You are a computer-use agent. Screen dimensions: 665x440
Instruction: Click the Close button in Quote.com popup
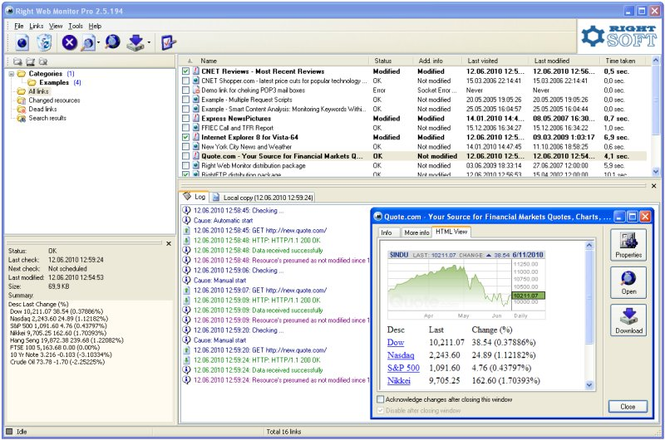point(628,406)
